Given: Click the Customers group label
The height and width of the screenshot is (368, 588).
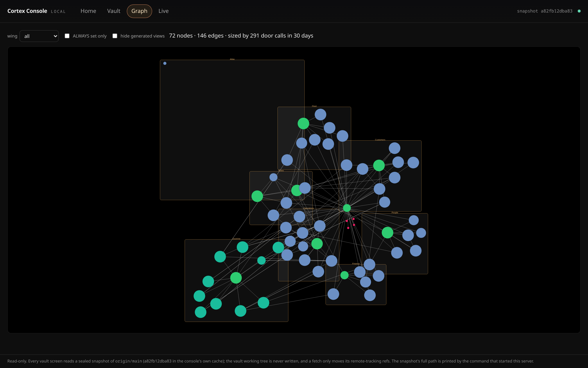Looking at the screenshot, I should tap(380, 140).
